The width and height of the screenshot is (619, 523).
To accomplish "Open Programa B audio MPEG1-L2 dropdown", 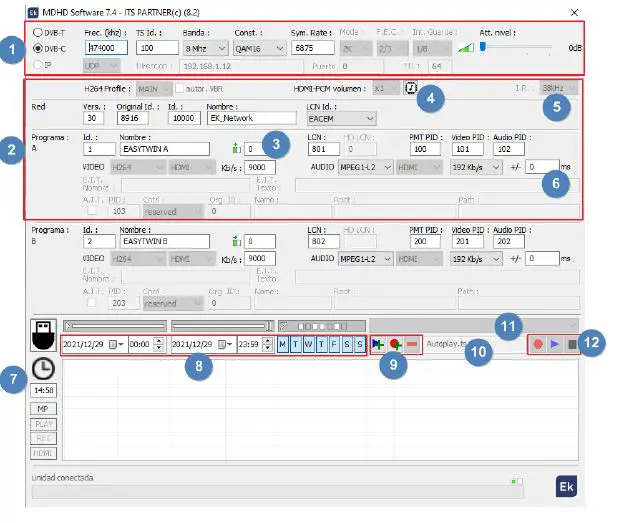I will [x=366, y=259].
